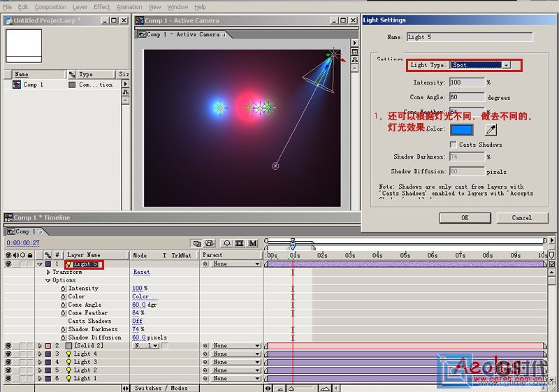This screenshot has width=559, height=392.
Task: Toggle visibility of the Light 3 layer
Action: [x=8, y=362]
